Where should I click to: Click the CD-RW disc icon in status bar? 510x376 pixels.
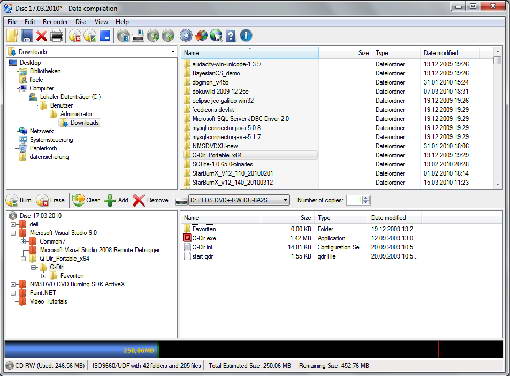pyautogui.click(x=10, y=366)
